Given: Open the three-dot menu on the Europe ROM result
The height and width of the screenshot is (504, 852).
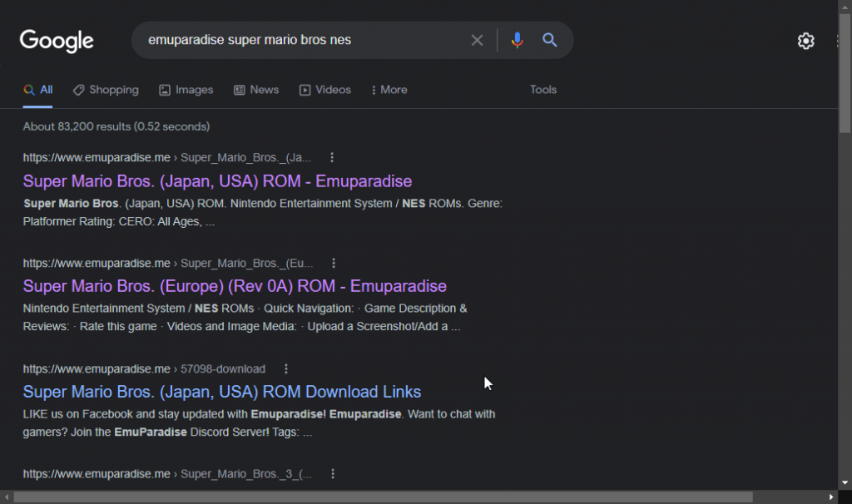Looking at the screenshot, I should point(334,262).
